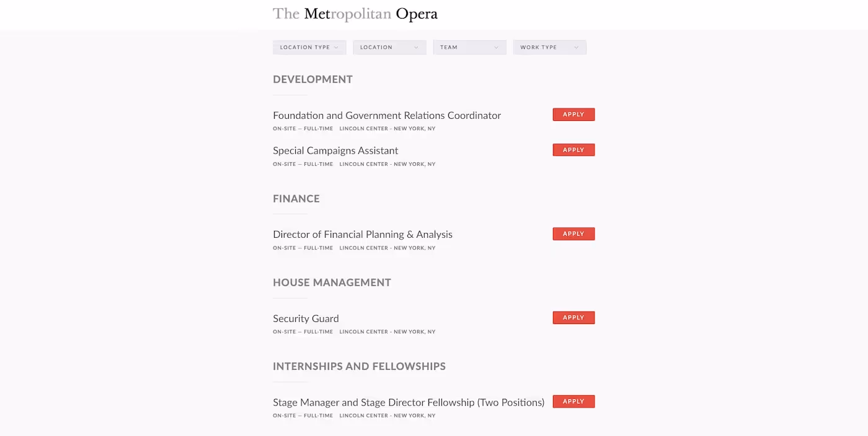Apply for Director of Financial Planning & Analysis

coord(573,233)
